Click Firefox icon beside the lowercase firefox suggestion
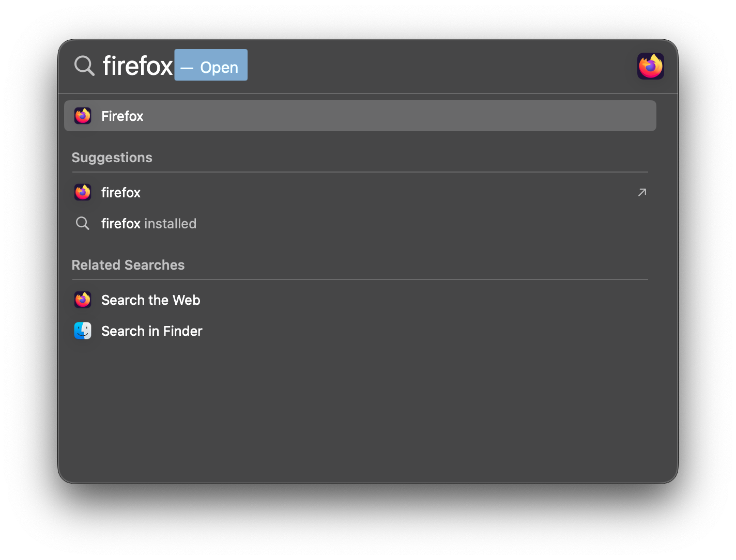Screen dimensions: 736x560 click(x=83, y=192)
